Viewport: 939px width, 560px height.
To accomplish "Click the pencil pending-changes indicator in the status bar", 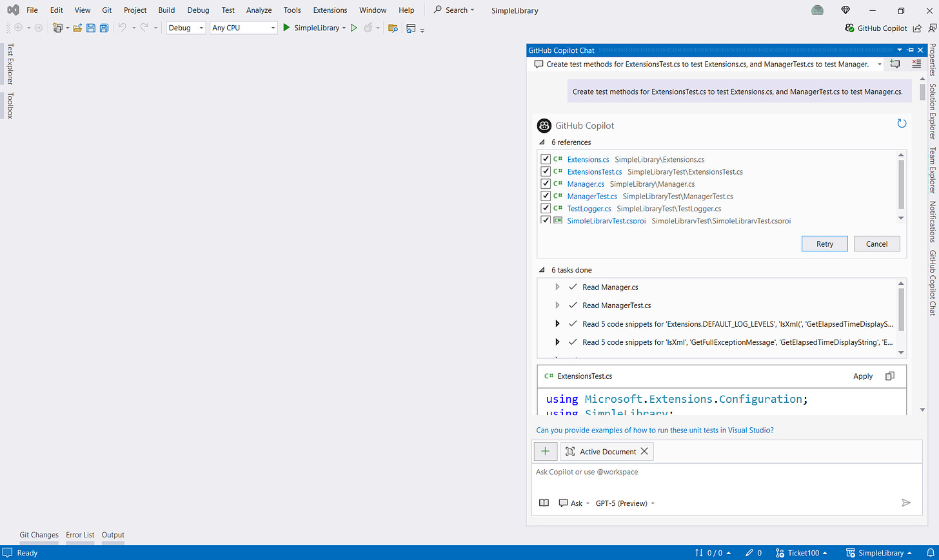I will (x=753, y=553).
